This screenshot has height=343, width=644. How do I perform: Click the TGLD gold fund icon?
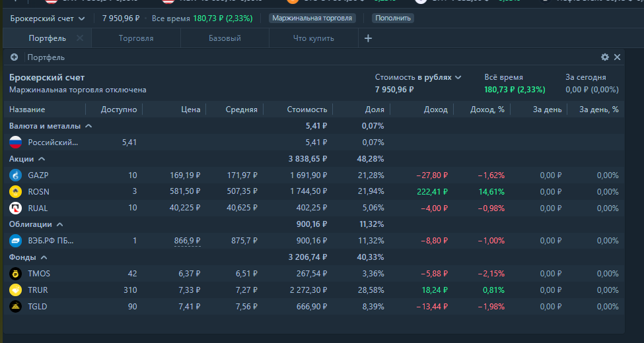[x=15, y=307]
